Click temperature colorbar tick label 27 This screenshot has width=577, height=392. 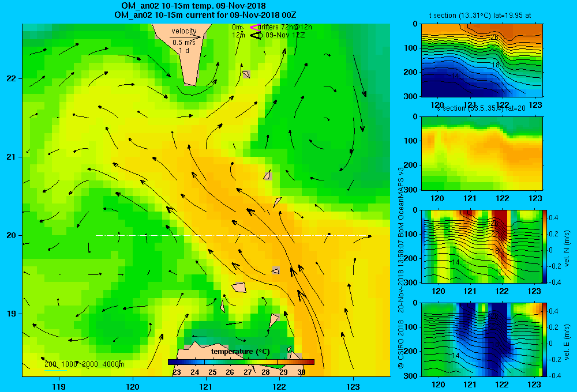pos(248,372)
